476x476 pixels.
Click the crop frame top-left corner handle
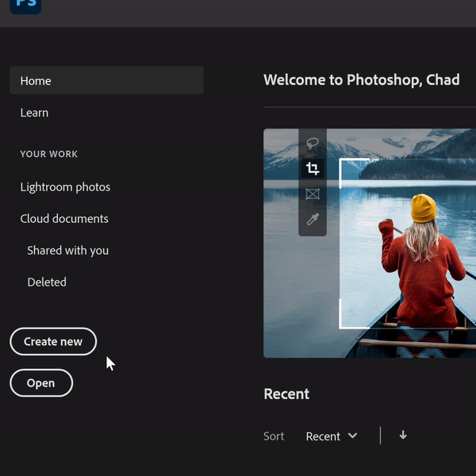pyautogui.click(x=354, y=173)
